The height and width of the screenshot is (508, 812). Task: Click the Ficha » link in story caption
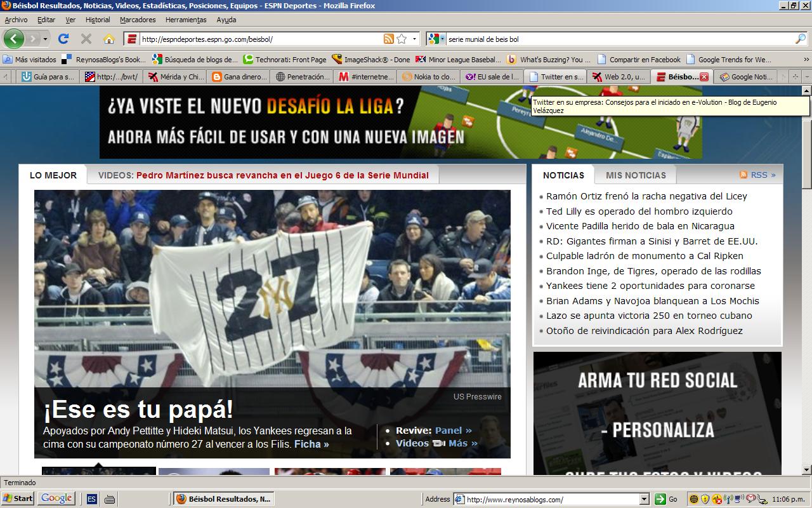point(311,444)
